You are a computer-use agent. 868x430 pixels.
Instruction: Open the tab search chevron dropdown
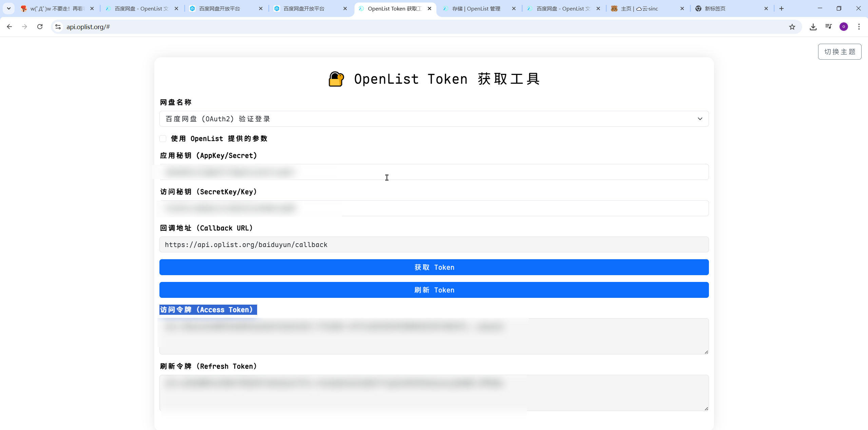tap(9, 8)
